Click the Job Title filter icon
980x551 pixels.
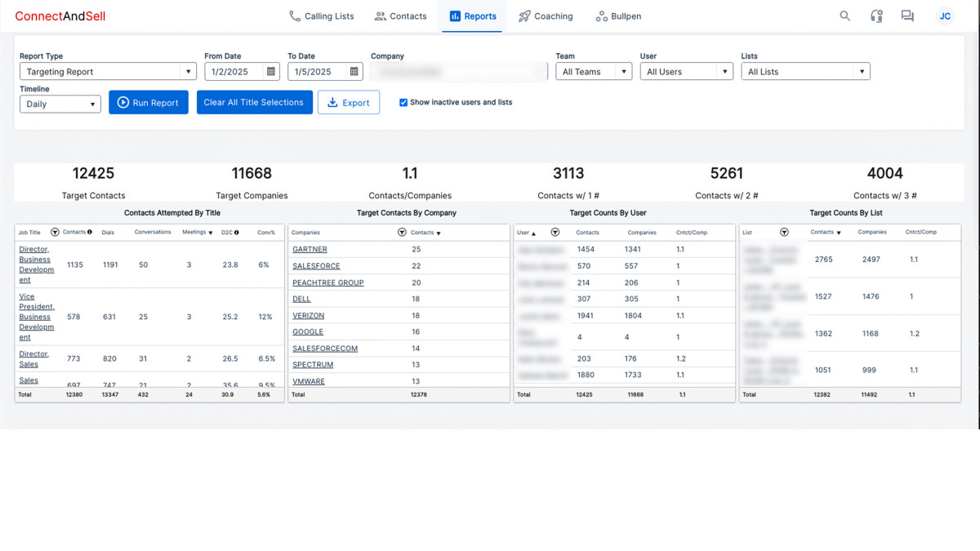tap(56, 233)
